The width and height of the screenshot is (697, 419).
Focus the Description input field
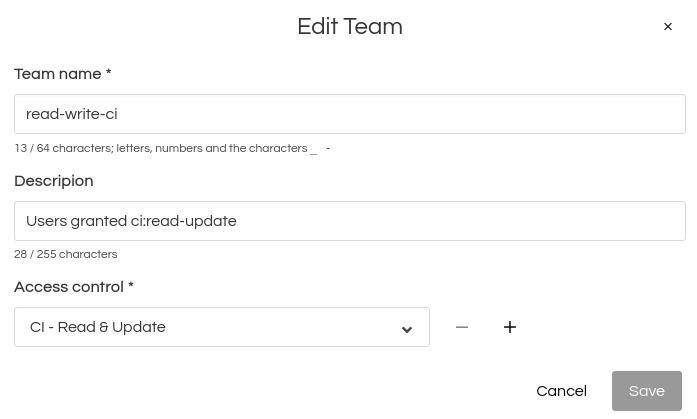350,221
